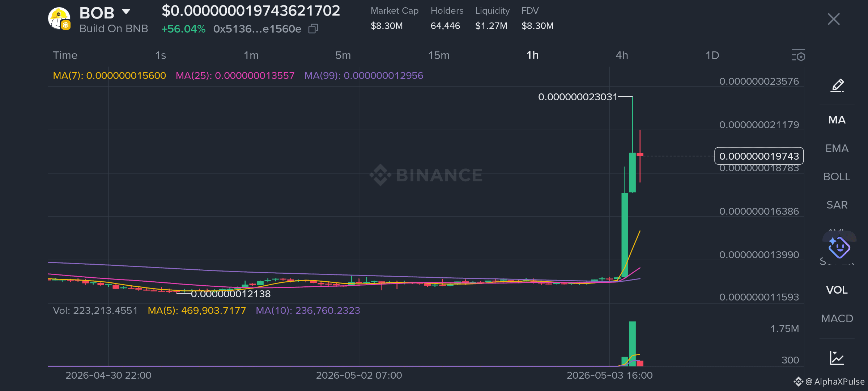Click the 2026-04-30 22:00 time axis label
This screenshot has width=868, height=391.
[x=108, y=375]
